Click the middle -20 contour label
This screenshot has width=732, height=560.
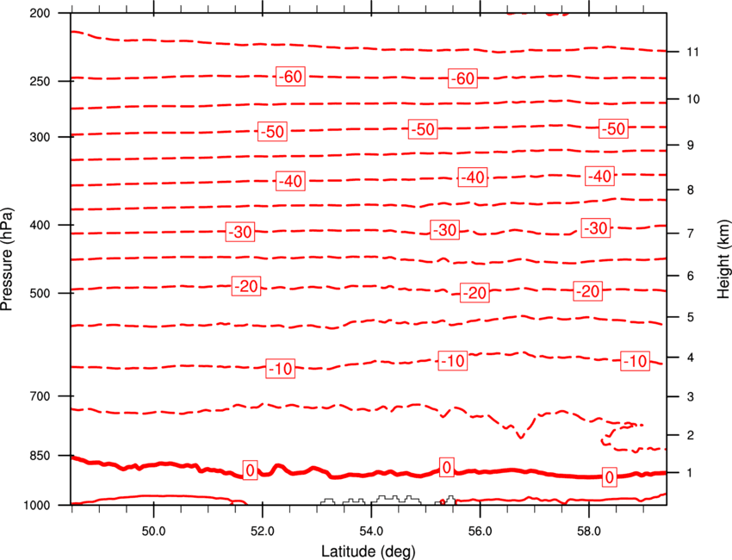[475, 293]
